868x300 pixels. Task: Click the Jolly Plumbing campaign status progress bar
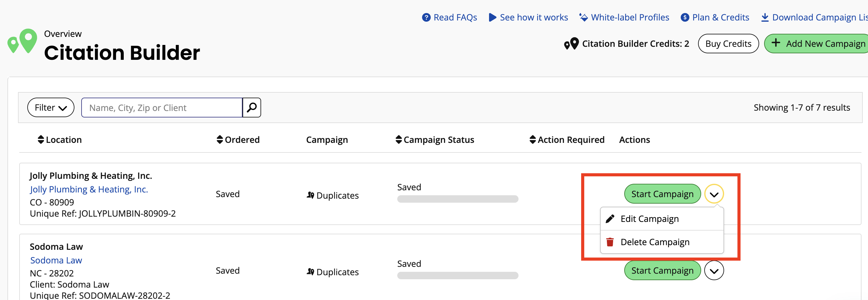tap(458, 199)
